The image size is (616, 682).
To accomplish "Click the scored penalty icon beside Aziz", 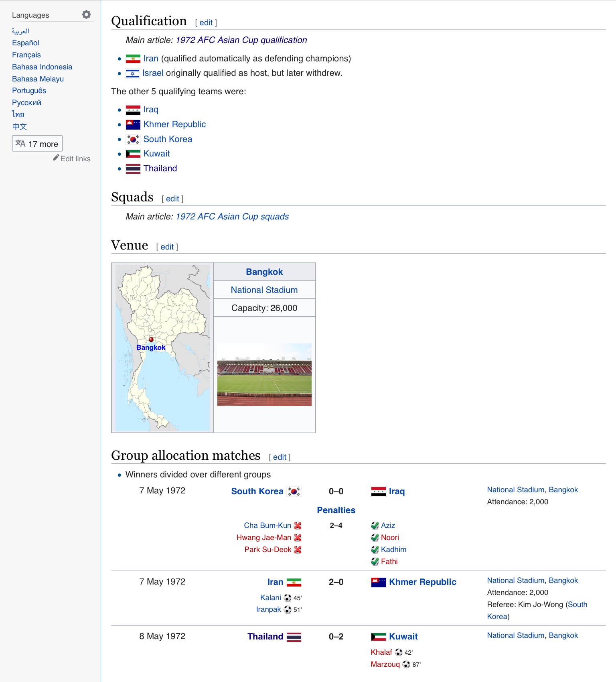I will 375,526.
